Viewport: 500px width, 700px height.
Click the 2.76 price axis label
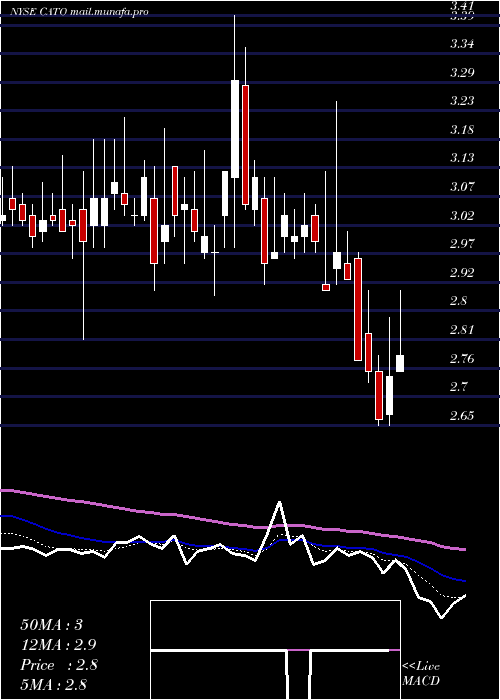click(x=462, y=358)
